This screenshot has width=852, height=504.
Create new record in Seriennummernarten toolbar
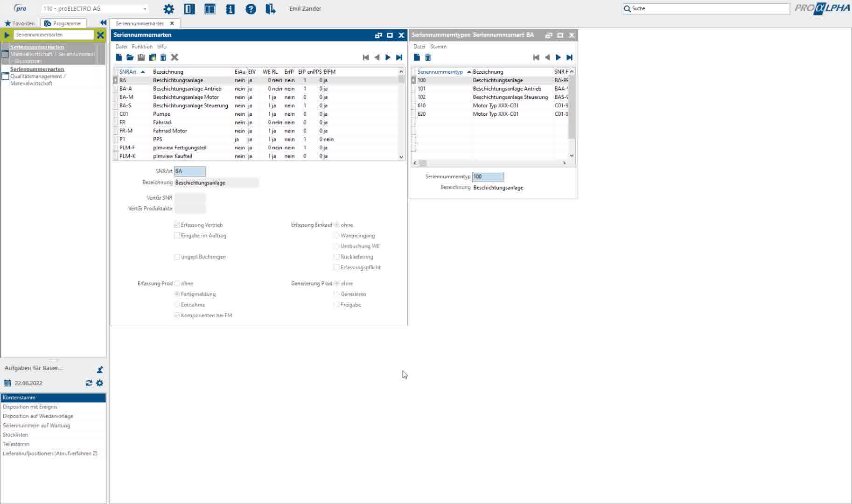[119, 57]
